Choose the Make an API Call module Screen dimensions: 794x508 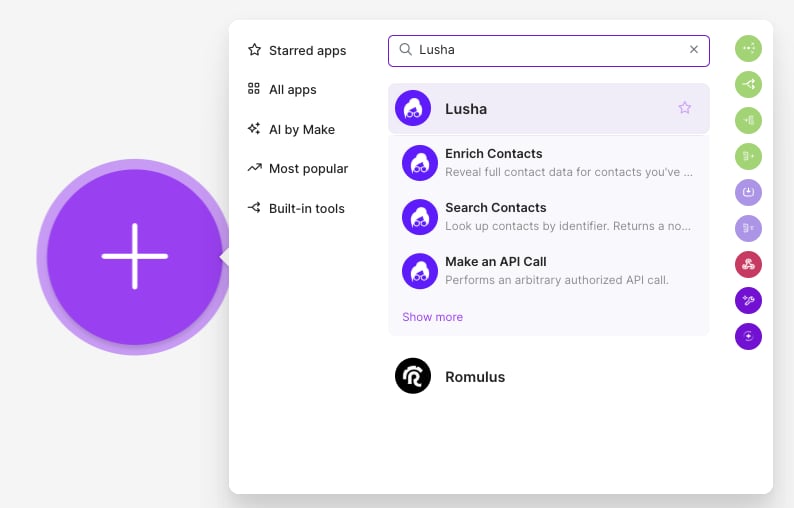click(549, 271)
